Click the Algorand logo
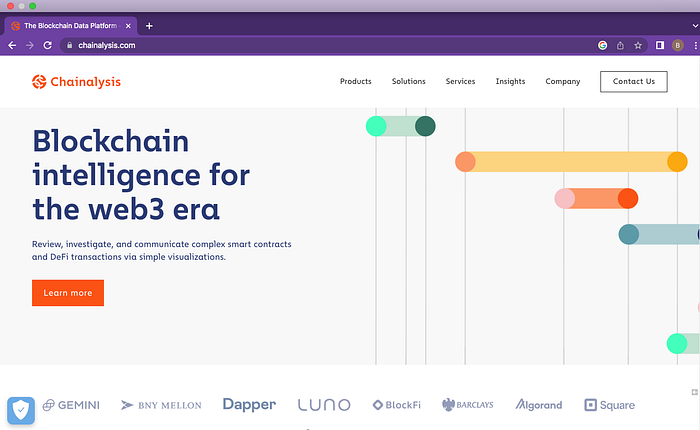 coord(538,405)
